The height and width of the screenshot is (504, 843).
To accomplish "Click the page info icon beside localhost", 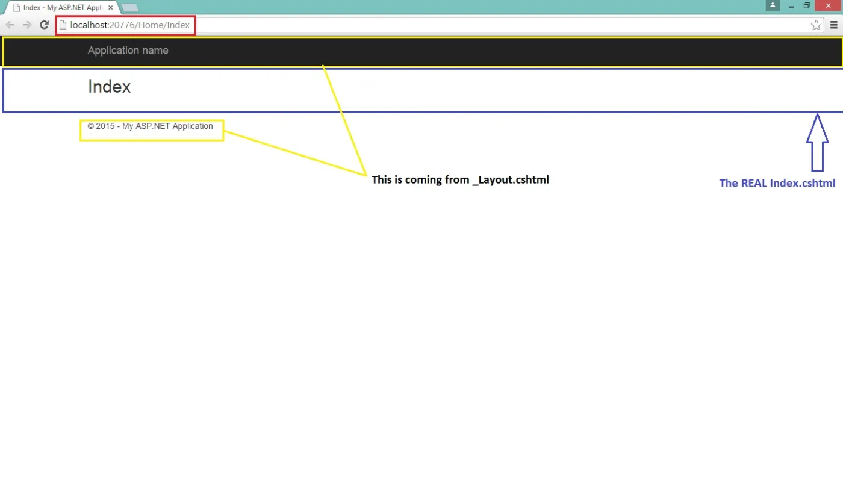I will point(63,25).
